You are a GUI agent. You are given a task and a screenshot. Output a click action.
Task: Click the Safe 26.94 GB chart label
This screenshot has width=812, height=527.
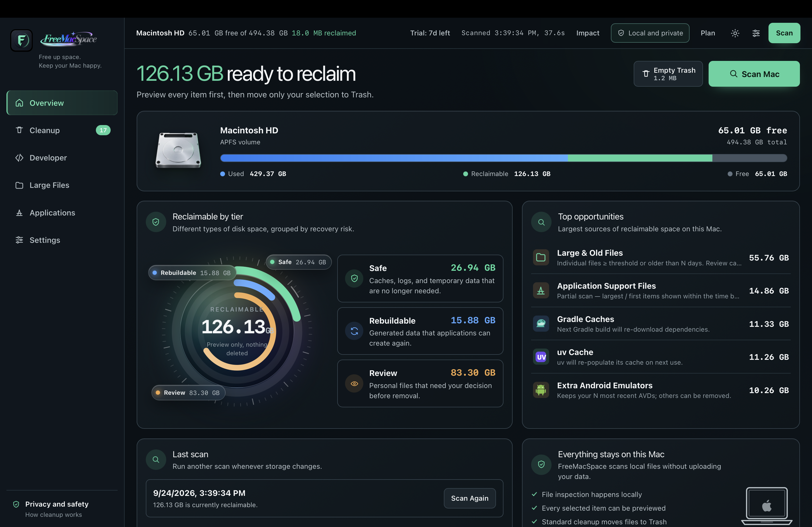coord(299,262)
